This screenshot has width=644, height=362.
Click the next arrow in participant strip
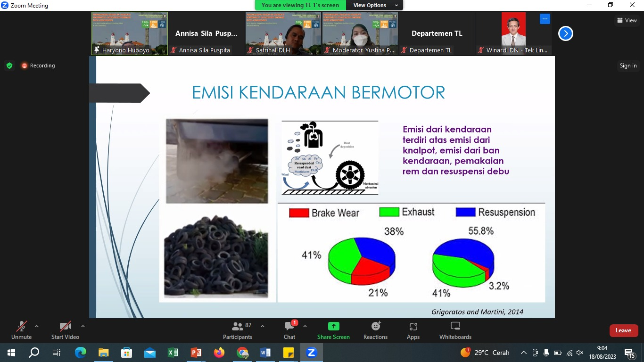coord(565,33)
